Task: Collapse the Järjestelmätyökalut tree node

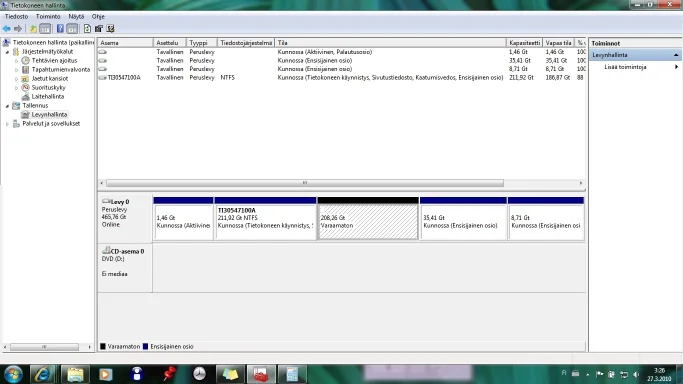Action: (x=7, y=52)
